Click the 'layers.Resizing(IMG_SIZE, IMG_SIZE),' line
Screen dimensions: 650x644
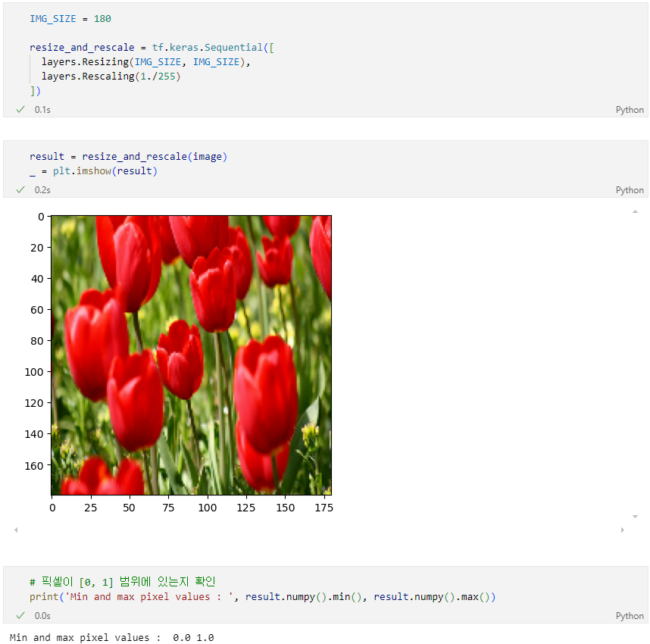(145, 62)
